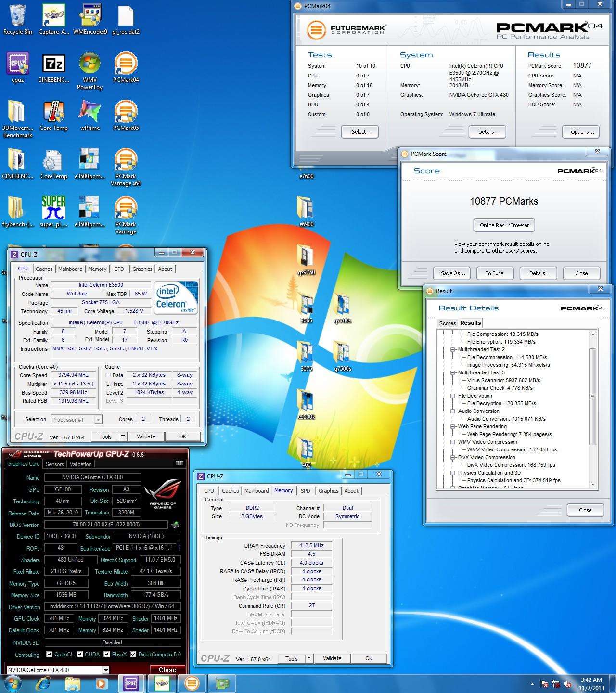Viewport: 616px width, 693px height.
Task: Open the e6900 desktop folder
Action: 306,212
